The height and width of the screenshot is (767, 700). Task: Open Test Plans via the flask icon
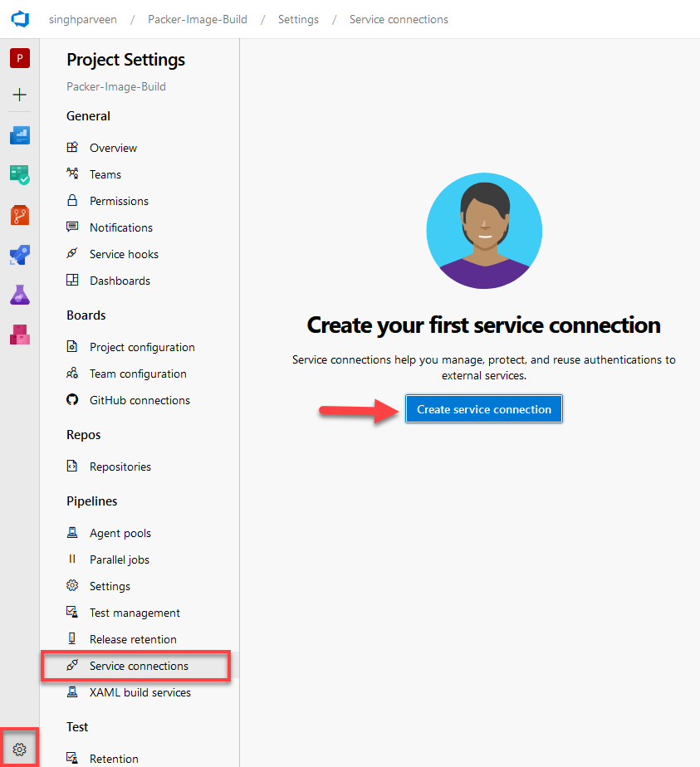coord(19,295)
